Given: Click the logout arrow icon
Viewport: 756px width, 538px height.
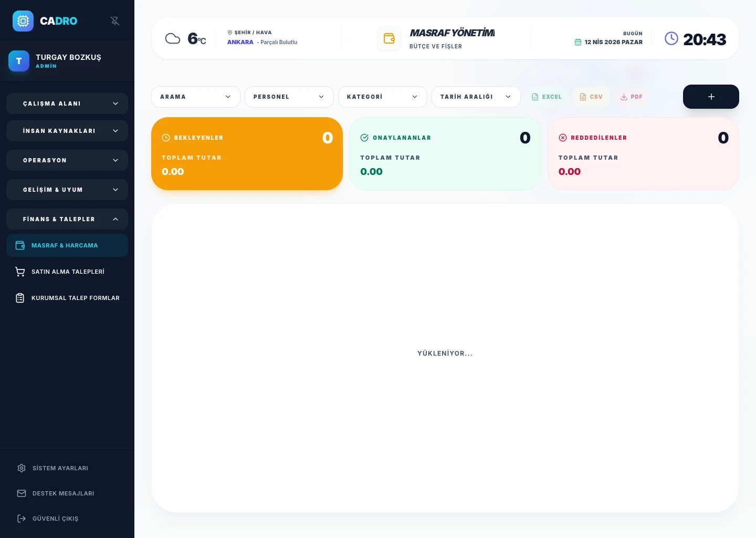Looking at the screenshot, I should point(22,519).
